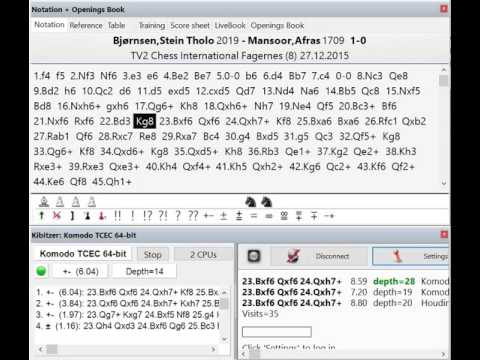Open the Openings Book tab

click(x=277, y=25)
